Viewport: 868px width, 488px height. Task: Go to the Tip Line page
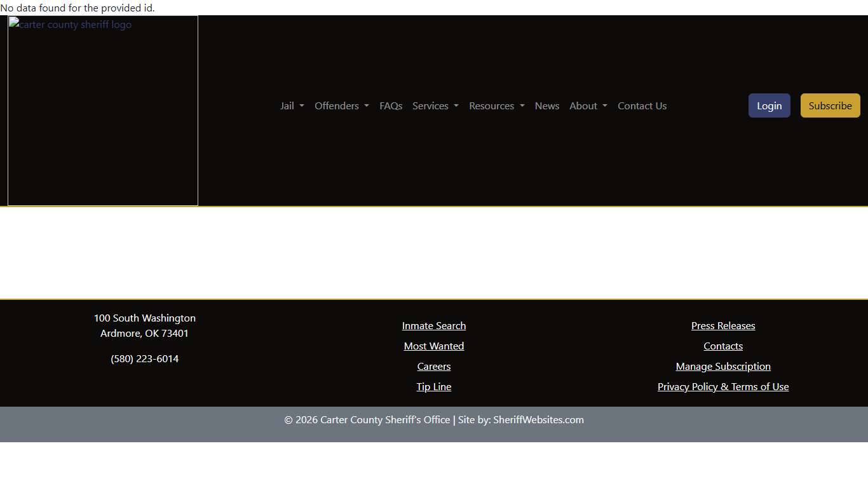point(434,386)
